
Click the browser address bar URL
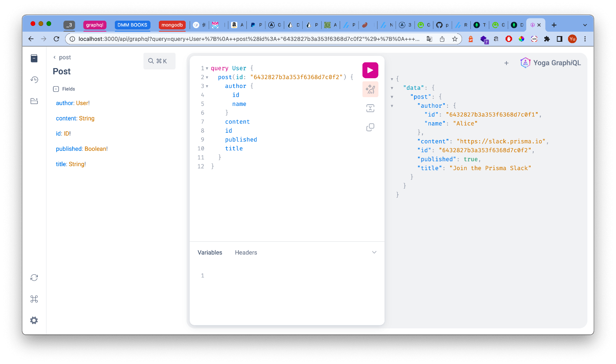click(249, 39)
